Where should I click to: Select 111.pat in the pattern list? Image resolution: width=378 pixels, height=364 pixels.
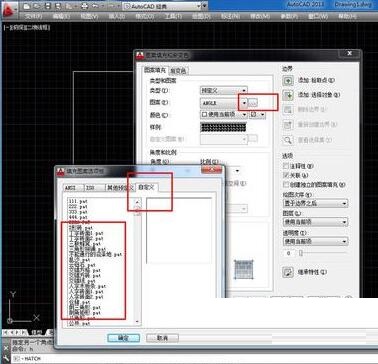(x=78, y=201)
